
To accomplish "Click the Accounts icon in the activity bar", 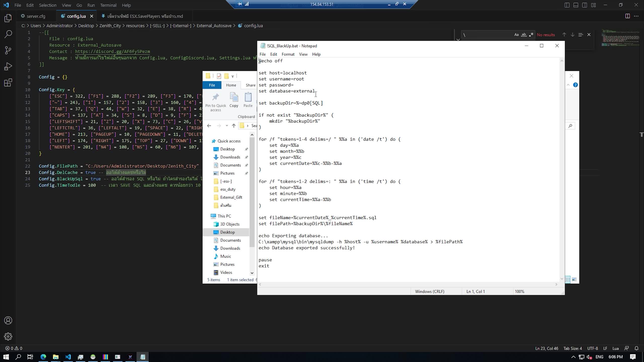I will pyautogui.click(x=8, y=321).
